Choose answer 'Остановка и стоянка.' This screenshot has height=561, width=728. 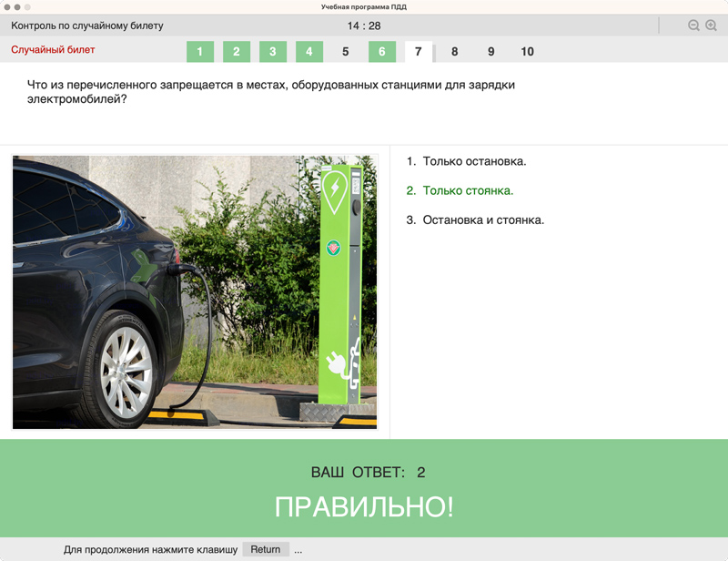(475, 219)
